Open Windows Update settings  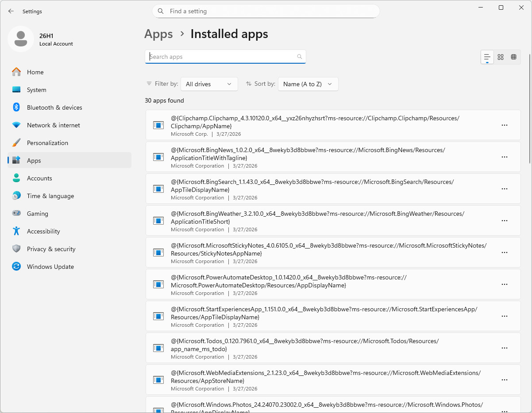tap(69, 267)
